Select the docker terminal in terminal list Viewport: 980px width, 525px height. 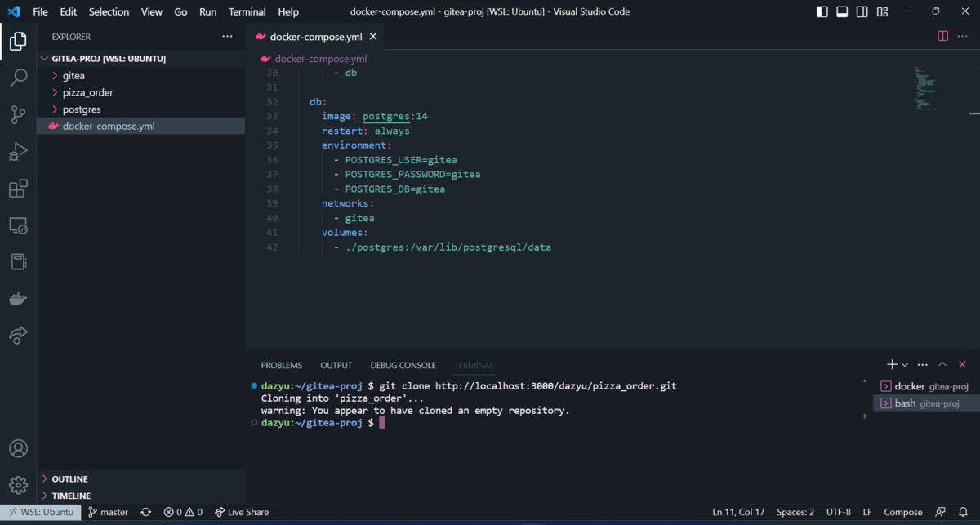(925, 386)
